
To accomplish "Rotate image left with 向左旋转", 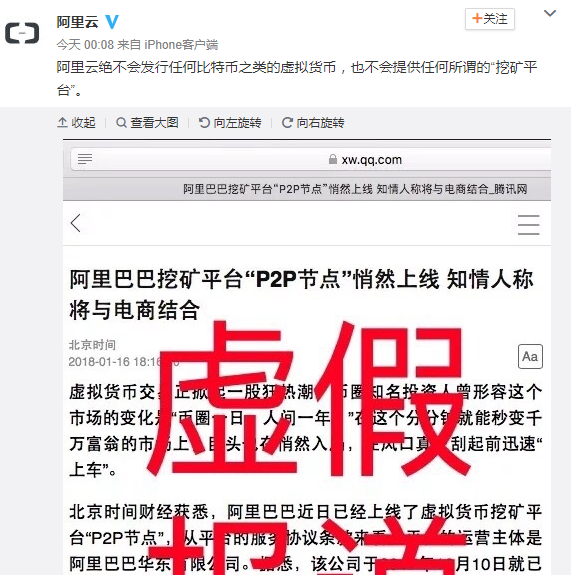I will [x=230, y=122].
